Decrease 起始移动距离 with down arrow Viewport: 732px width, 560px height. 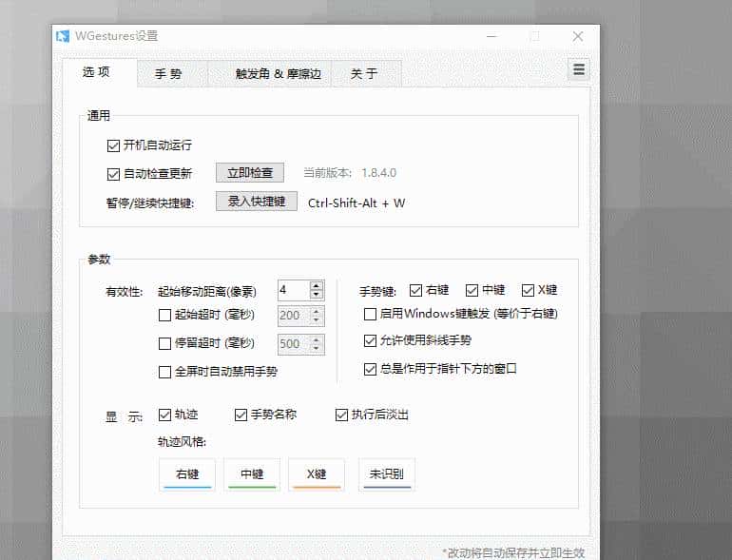pyautogui.click(x=317, y=295)
